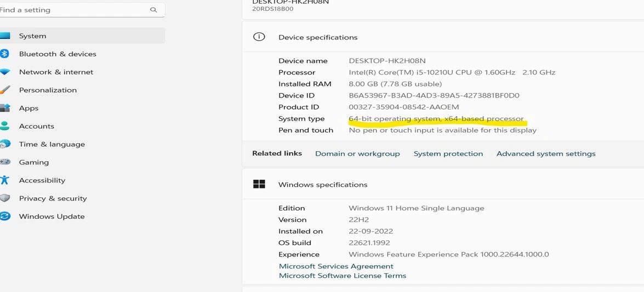Click the version value 22H2
The image size is (644, 292).
(358, 220)
